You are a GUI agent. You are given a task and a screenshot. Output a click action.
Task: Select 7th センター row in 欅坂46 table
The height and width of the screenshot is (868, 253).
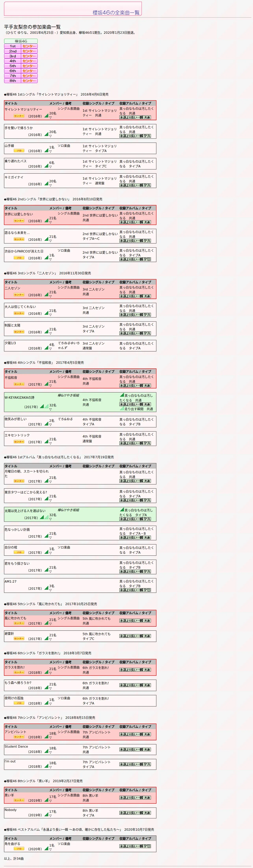21,76
